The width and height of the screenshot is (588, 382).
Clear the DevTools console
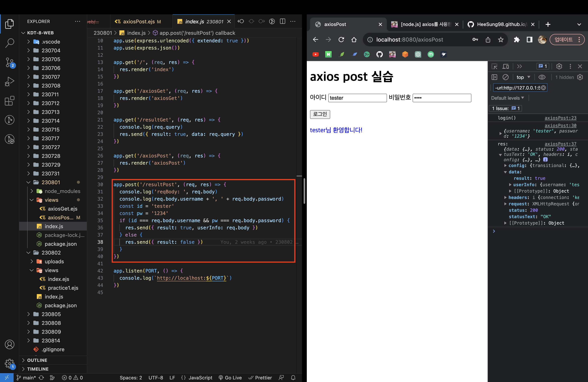coord(506,77)
